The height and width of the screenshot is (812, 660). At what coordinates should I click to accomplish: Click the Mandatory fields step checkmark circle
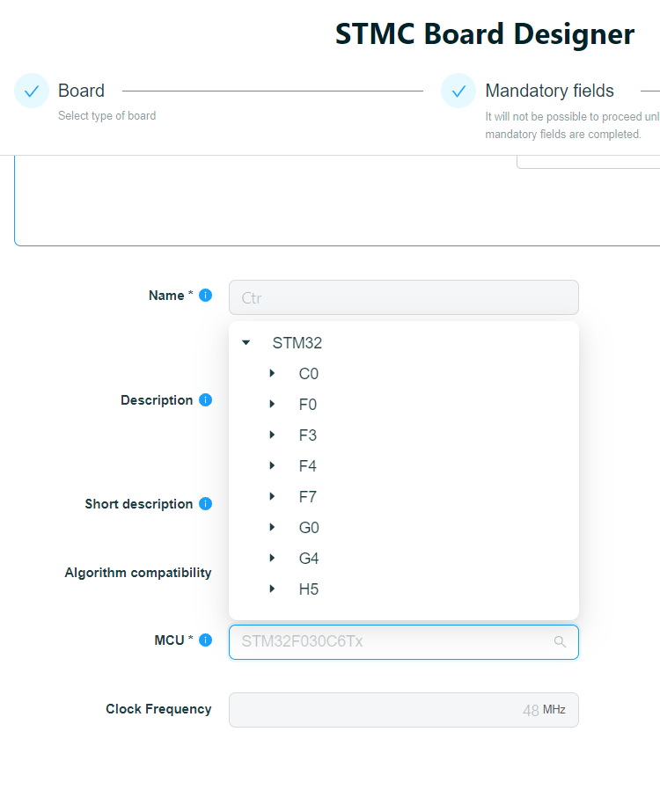[458, 91]
